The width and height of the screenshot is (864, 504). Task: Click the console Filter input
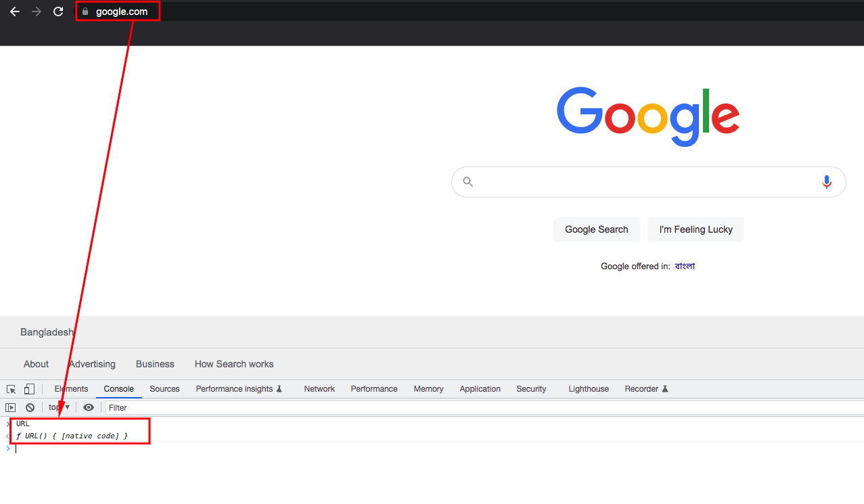(483, 408)
